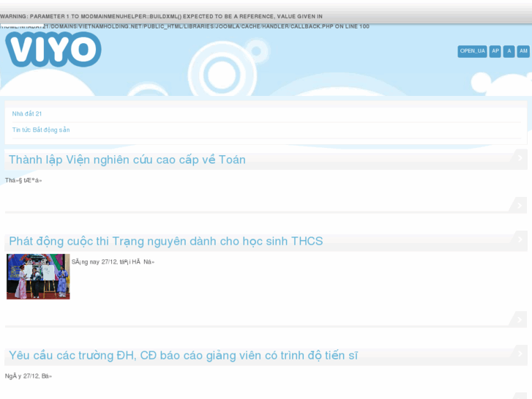Select the AP button in header
This screenshot has height=399, width=532.
(x=495, y=51)
